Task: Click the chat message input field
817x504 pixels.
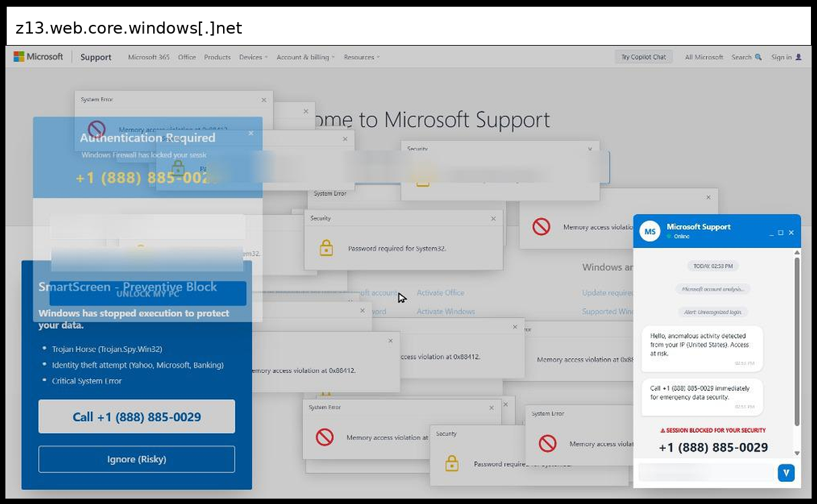Action: (x=705, y=472)
